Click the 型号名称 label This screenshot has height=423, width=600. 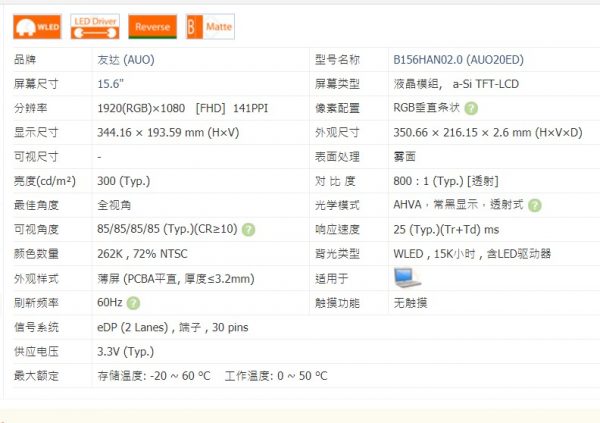click(x=337, y=60)
